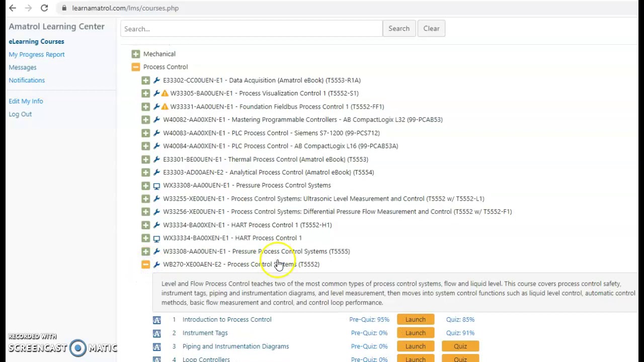Screen dimensions: 644x362
Task: Expand E33302 Data Acquisition course
Action: (145, 80)
